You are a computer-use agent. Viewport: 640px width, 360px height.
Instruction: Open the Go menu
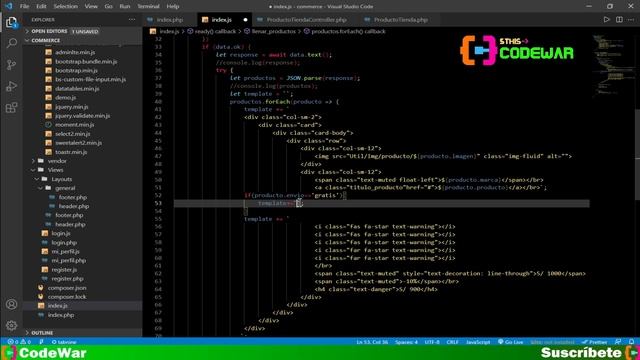109,6
